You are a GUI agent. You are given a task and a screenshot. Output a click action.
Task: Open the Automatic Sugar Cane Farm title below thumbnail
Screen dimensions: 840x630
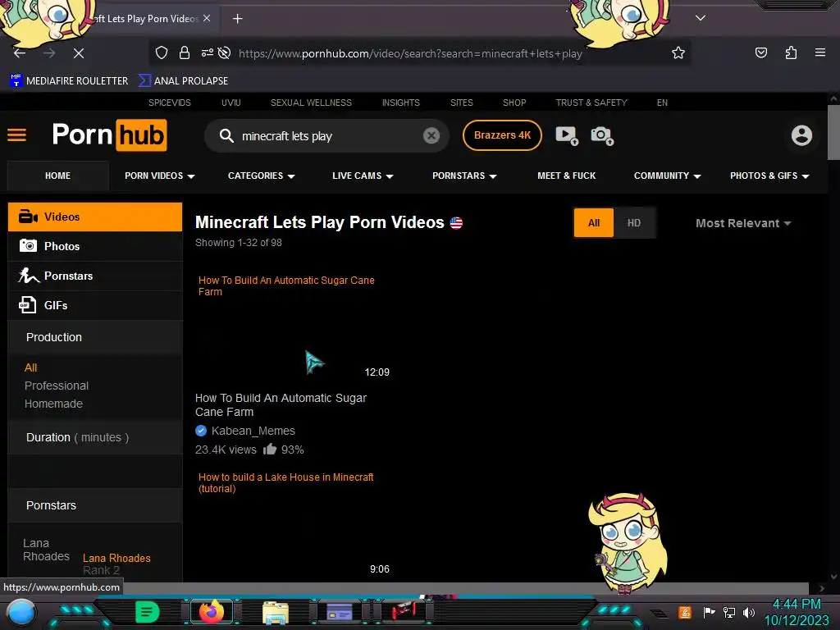click(281, 405)
